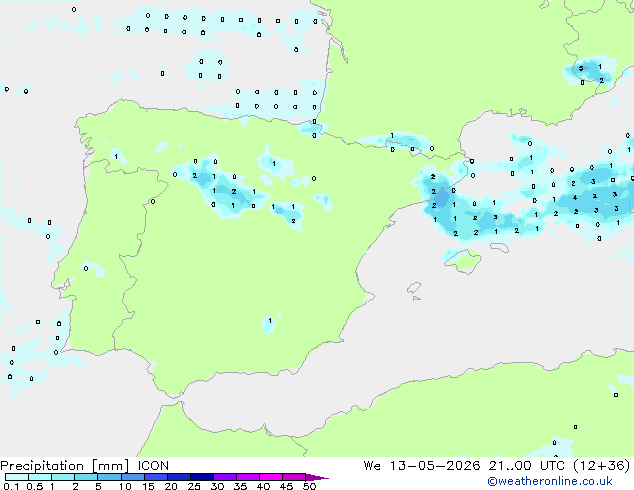The height and width of the screenshot is (490, 634).
Task: Click the '13-05-2026' date text
Action: (435, 466)
